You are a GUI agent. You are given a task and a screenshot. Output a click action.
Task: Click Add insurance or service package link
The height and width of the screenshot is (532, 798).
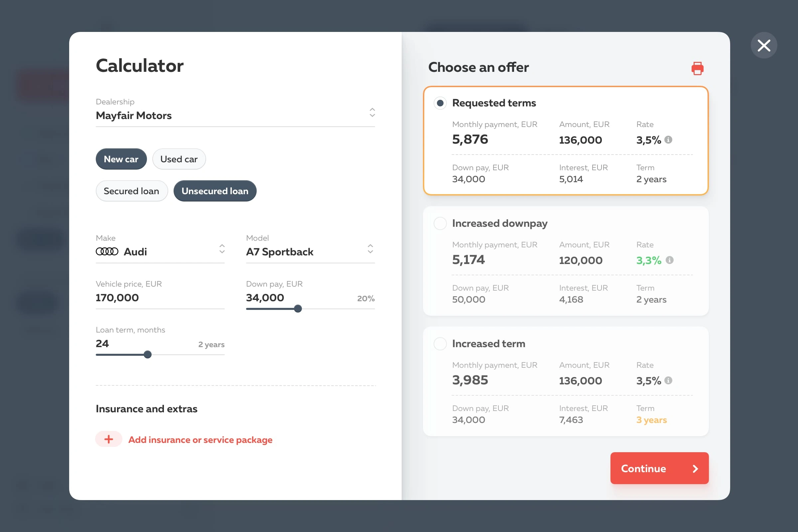point(200,440)
